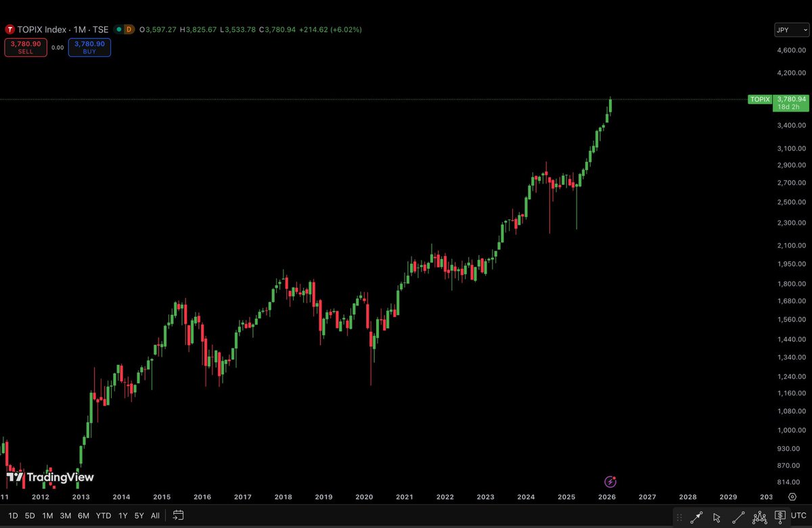Image resolution: width=812 pixels, height=528 pixels.
Task: Click the 2,900.00 price axis label
Action: [792, 166]
